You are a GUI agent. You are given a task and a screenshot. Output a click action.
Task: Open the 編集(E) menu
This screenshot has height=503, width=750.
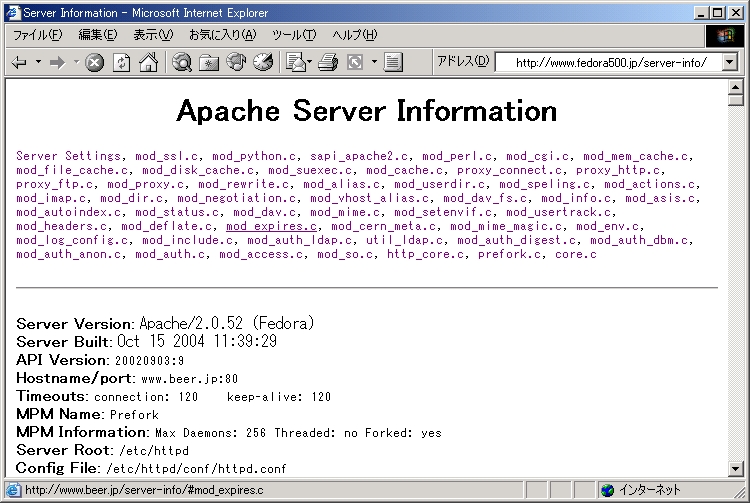pyautogui.click(x=98, y=35)
